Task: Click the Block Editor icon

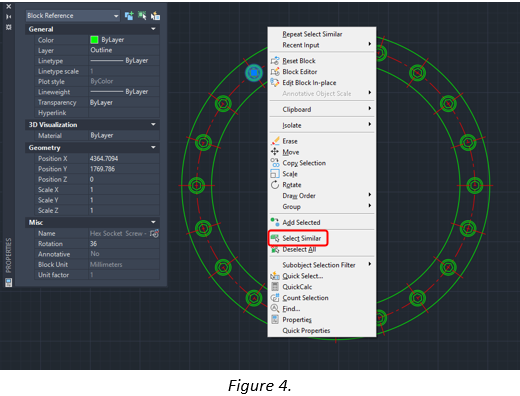Action: coord(275,72)
